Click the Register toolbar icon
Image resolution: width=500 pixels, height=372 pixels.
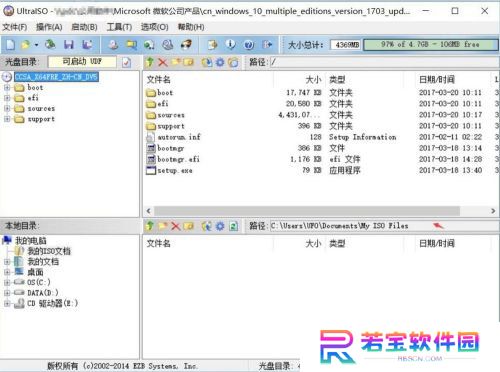coord(212,44)
